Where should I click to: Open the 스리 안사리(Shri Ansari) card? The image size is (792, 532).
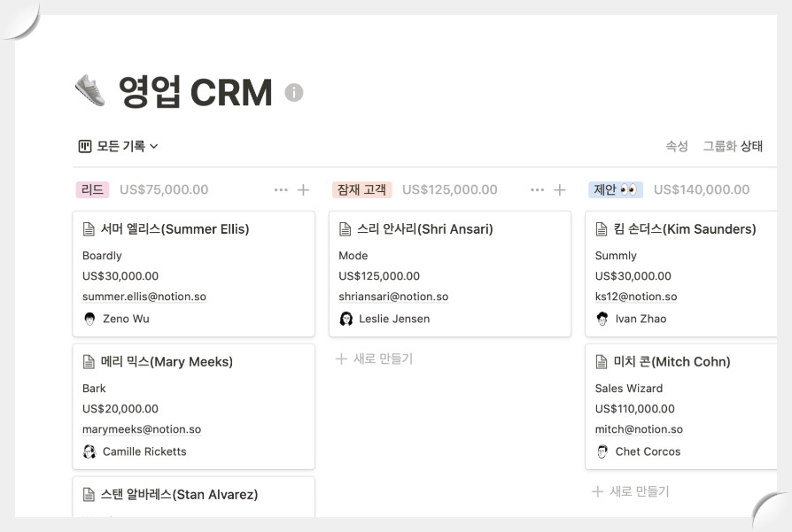[449, 274]
